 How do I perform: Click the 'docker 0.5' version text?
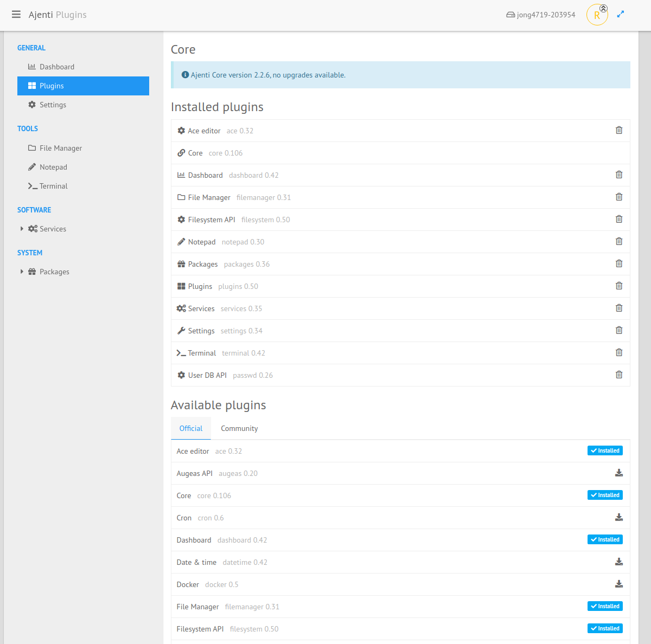point(222,584)
